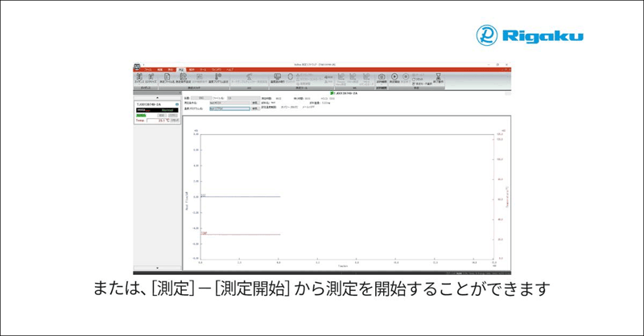Click the 測定開始 play icon
The image size is (644, 336).
tap(394, 76)
